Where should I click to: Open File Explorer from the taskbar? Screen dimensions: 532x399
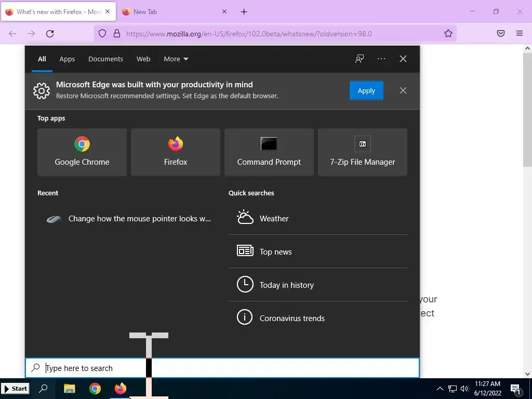coord(69,389)
